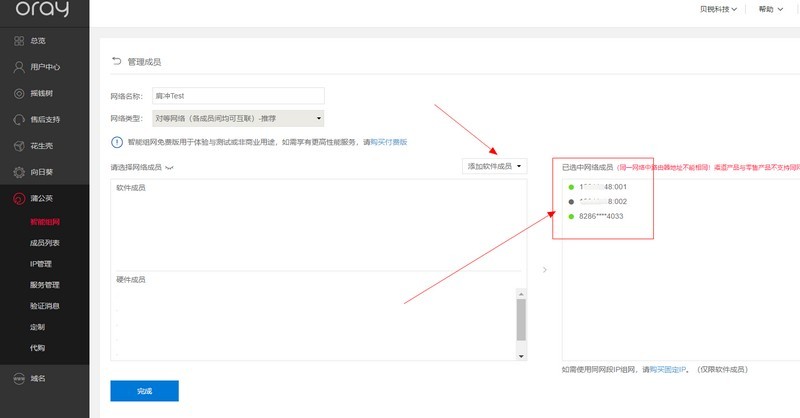The height and width of the screenshot is (418, 800).
Task: Click the blue 完成 button
Action: pyautogui.click(x=144, y=391)
